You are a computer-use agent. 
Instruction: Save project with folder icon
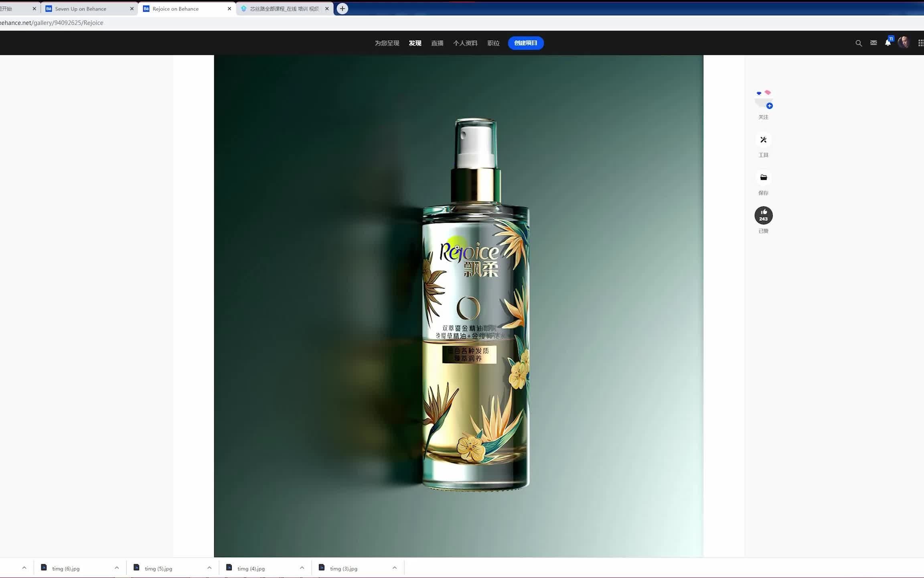(764, 177)
